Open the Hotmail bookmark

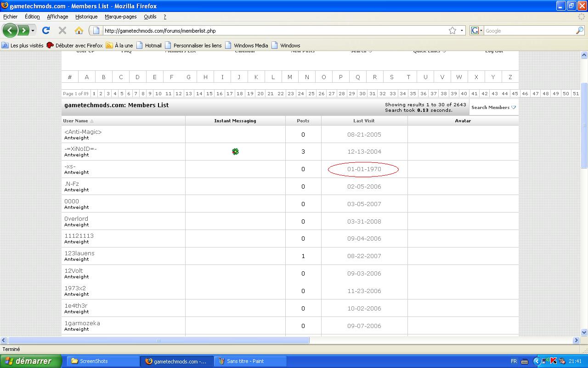pos(149,46)
